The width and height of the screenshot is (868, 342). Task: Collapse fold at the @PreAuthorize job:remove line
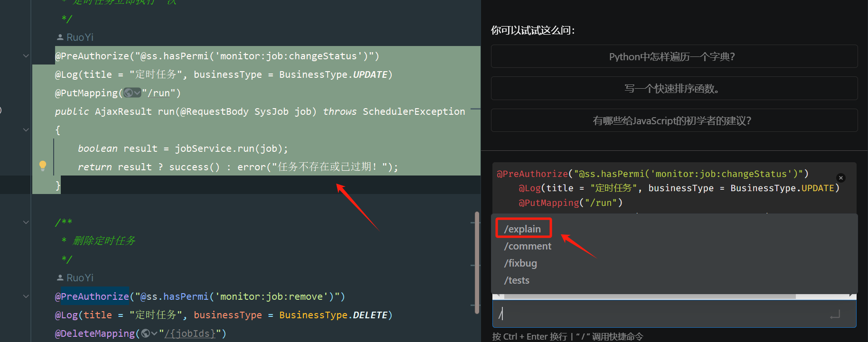click(26, 296)
